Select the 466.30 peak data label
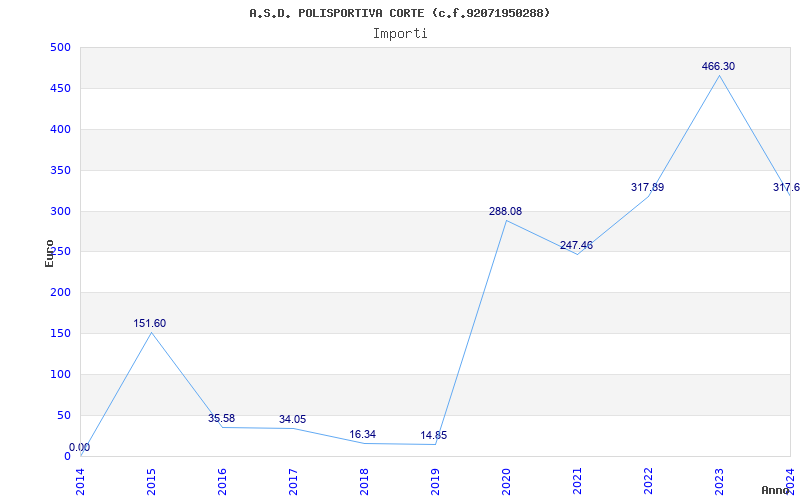The width and height of the screenshot is (800, 500). pos(718,66)
